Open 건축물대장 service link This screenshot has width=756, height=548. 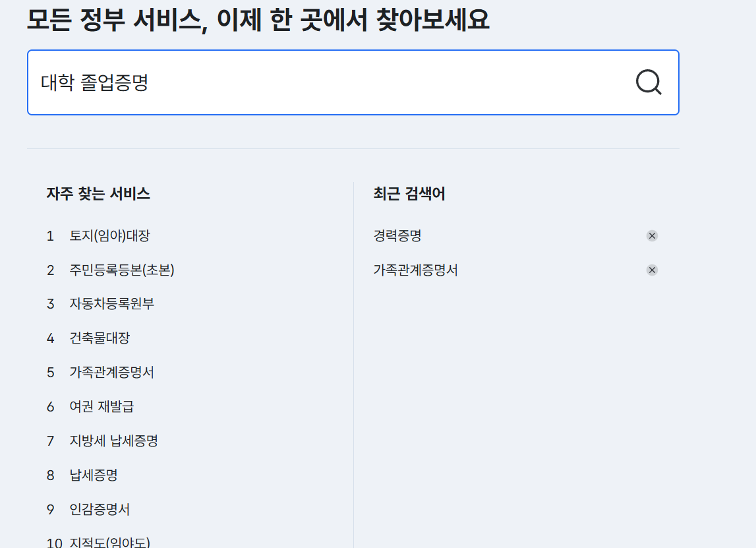point(100,338)
